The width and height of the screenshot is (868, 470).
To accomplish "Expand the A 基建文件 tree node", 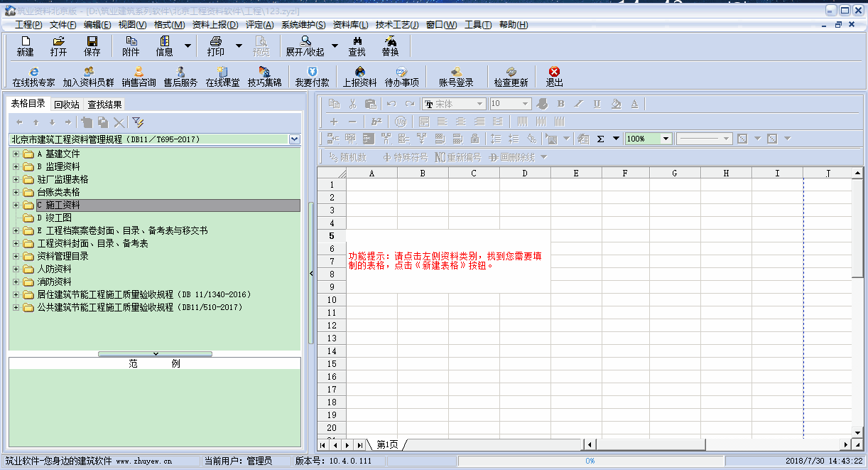I will point(16,154).
